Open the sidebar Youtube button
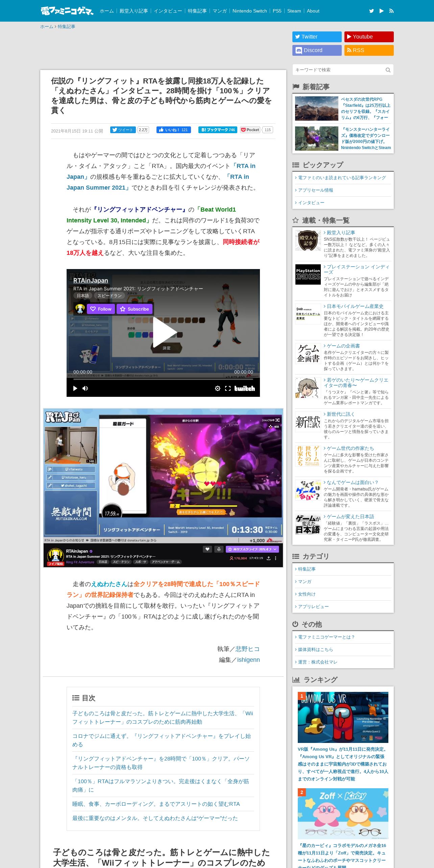Image resolution: width=434 pixels, height=868 pixels. 369,37
